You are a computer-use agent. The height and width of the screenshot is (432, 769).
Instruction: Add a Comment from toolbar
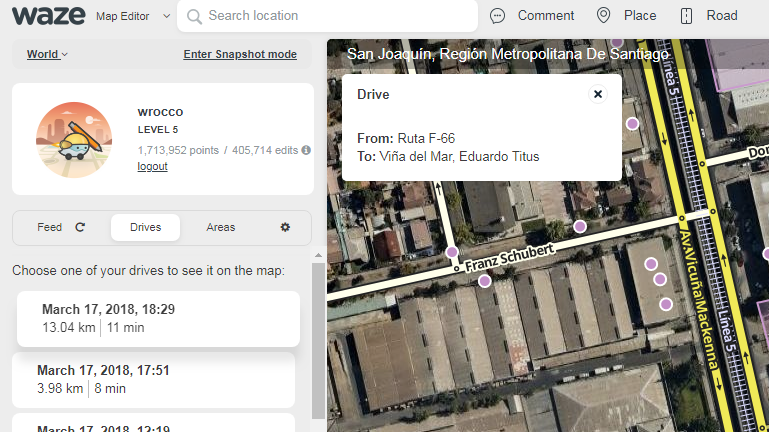coord(545,16)
